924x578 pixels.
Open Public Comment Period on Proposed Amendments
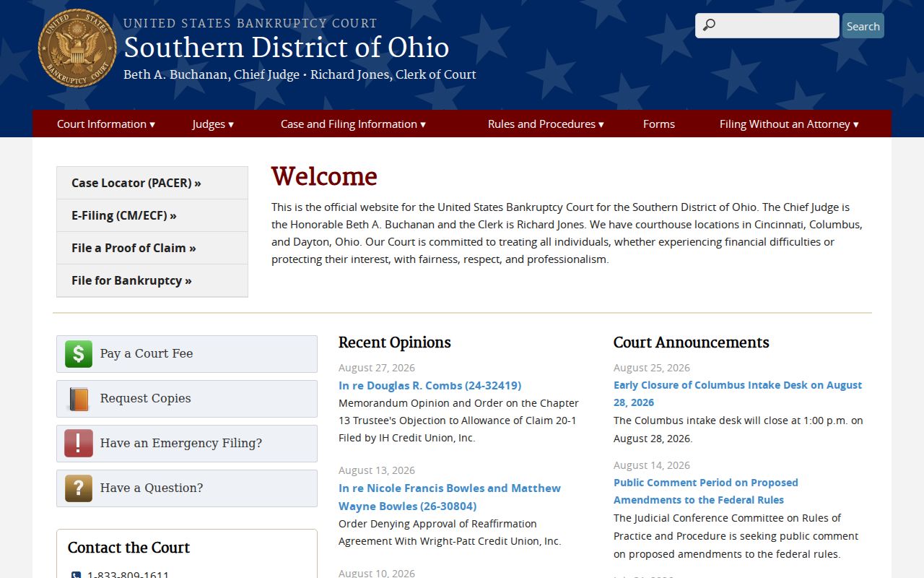(x=706, y=491)
